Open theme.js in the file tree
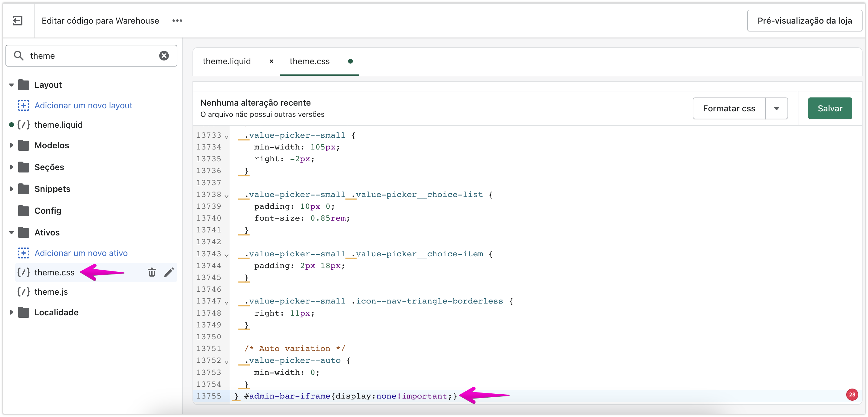 [51, 292]
